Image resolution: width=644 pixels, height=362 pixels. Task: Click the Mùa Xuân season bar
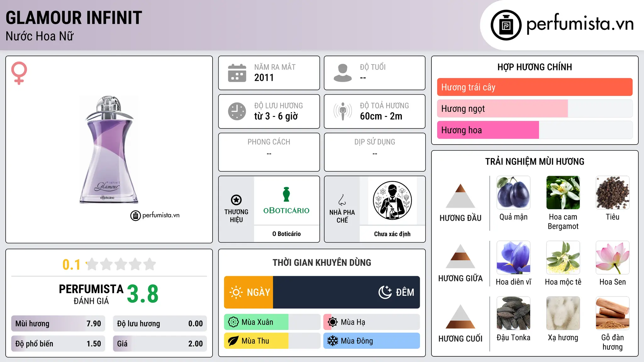272,322
